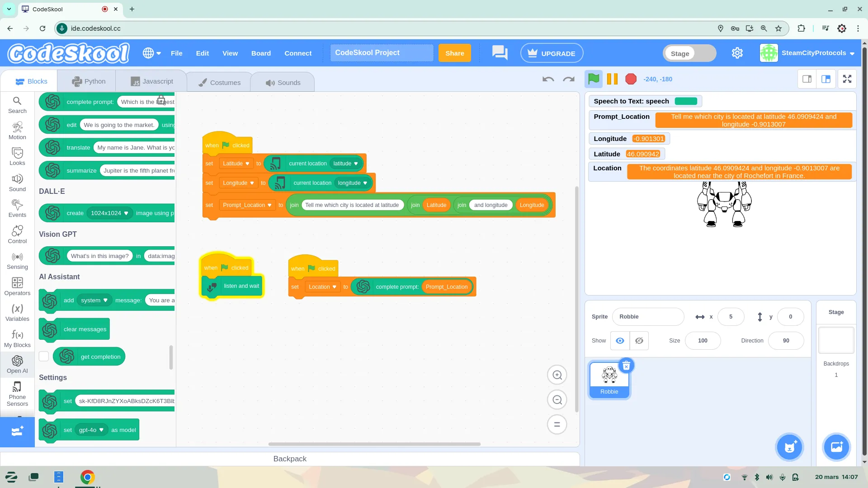Open the gpt-4o model dropdown
Screen dimensions: 868x488
[x=91, y=430]
